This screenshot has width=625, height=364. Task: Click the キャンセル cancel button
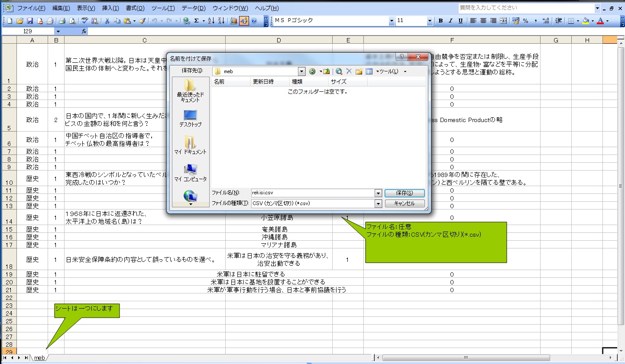point(404,203)
